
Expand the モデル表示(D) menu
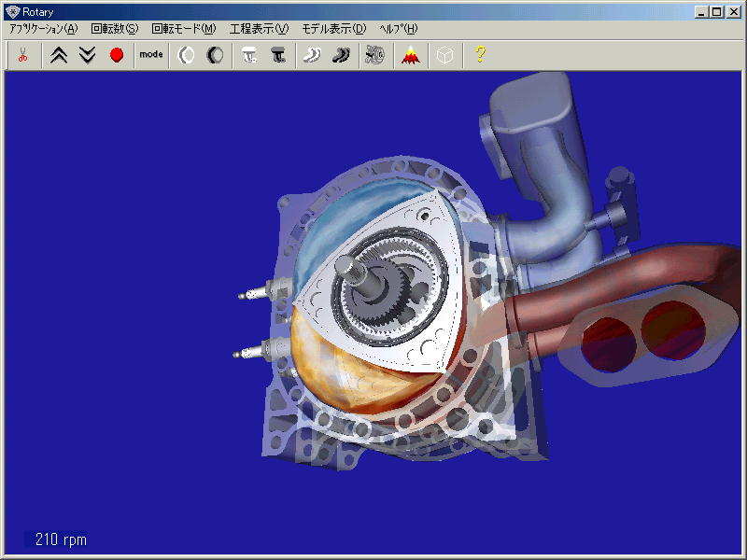[333, 29]
